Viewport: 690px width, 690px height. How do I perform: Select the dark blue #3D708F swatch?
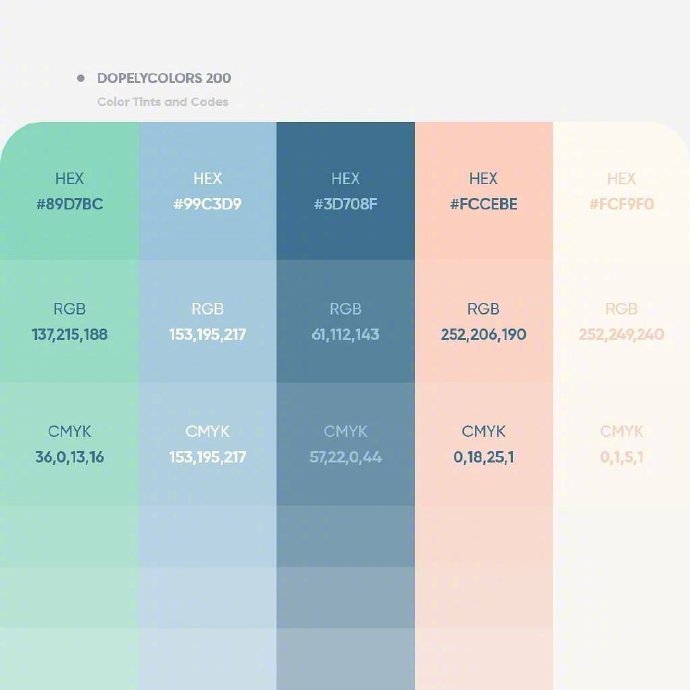pos(345,191)
